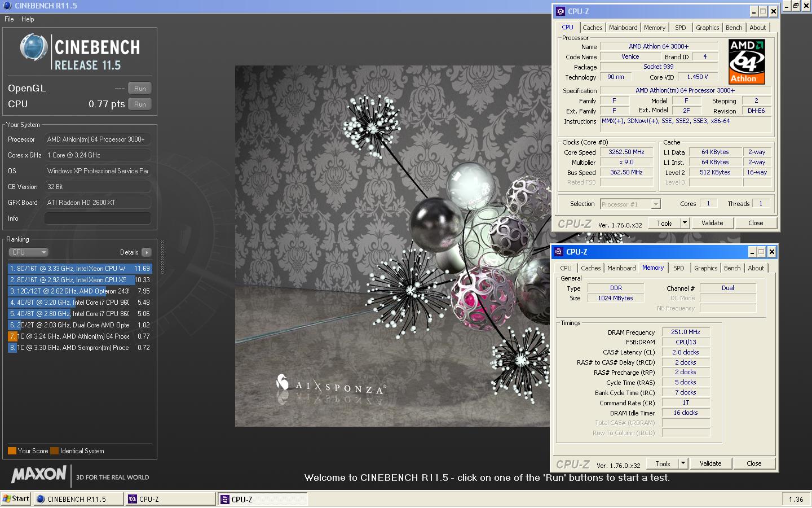Open Tools dropdown arrow in bottom CPU-Z window
Screen dimensions: 812x508
pos(683,464)
